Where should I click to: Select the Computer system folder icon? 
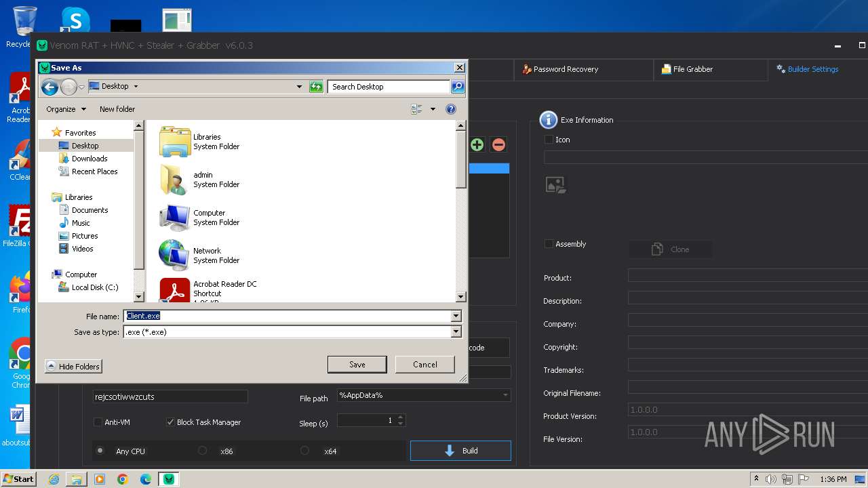click(175, 218)
